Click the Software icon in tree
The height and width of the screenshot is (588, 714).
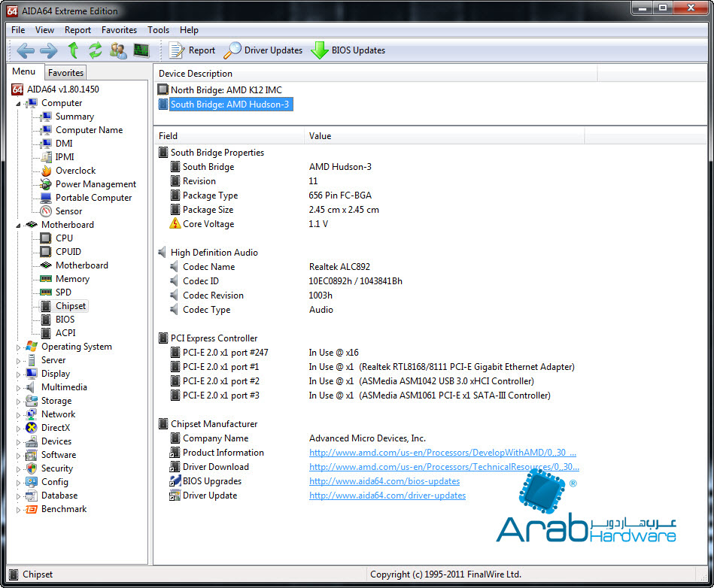32,455
